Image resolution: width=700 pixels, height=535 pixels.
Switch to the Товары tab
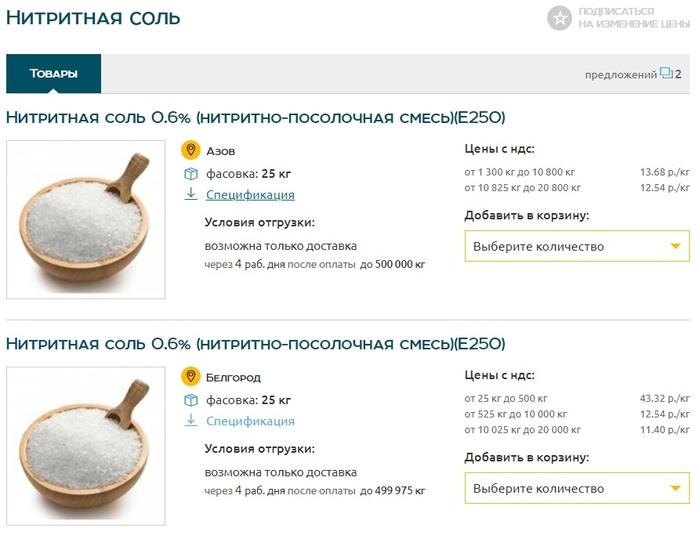coord(53,73)
